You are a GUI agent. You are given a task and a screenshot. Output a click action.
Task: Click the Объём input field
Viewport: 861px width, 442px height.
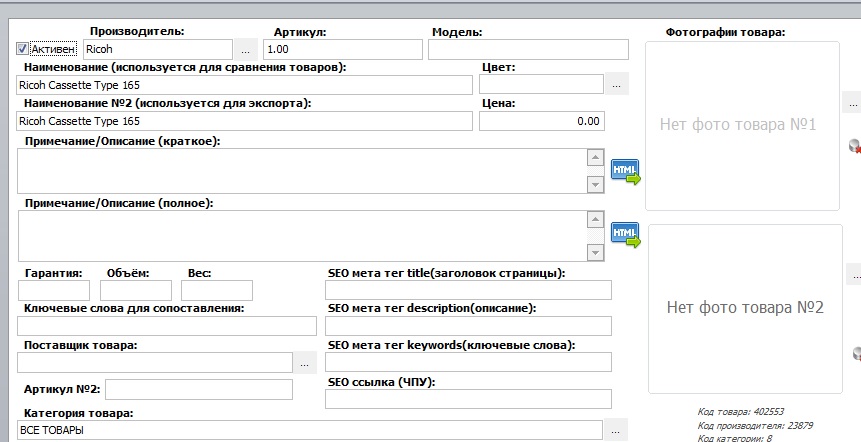click(x=136, y=290)
